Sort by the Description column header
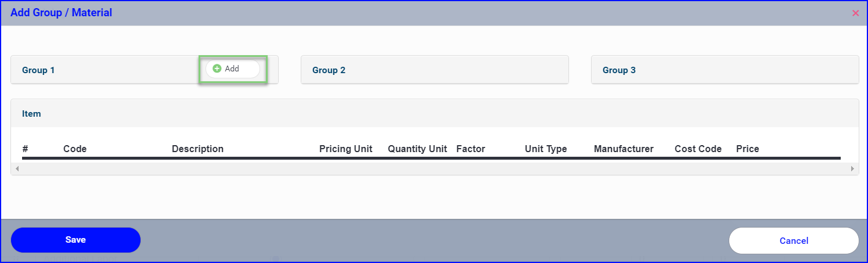The image size is (868, 263). pyautogui.click(x=197, y=149)
